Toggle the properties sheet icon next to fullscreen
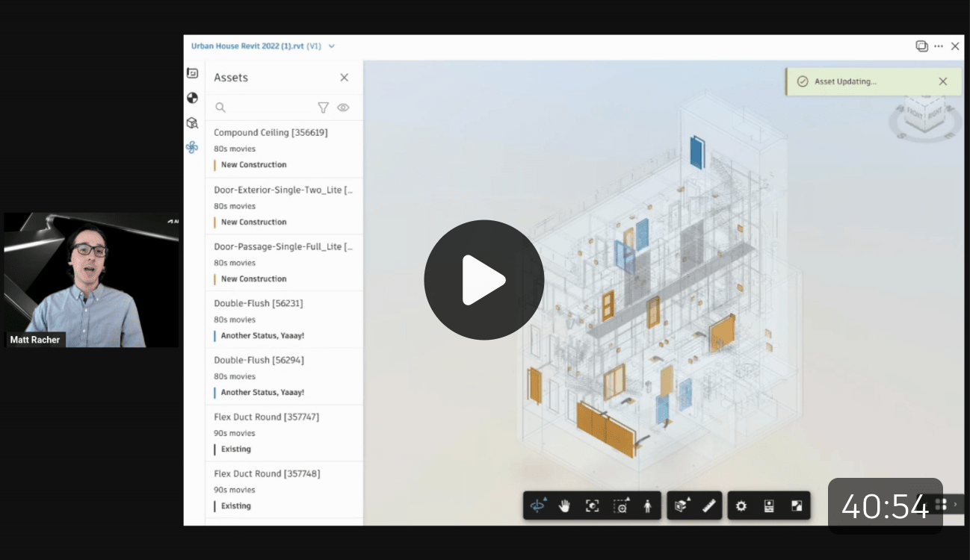Image resolution: width=970 pixels, height=560 pixels. (768, 505)
